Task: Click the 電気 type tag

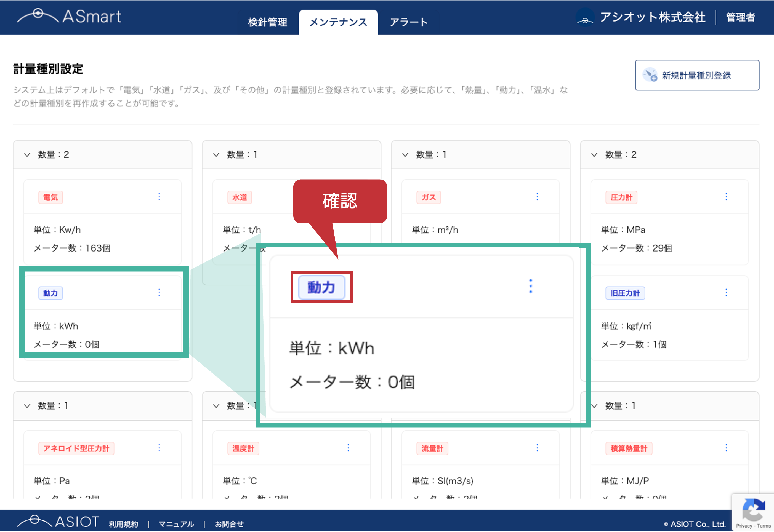Action: coord(51,197)
